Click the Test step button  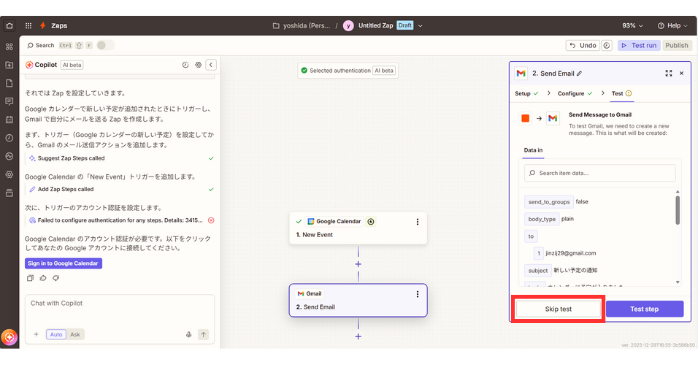(645, 309)
